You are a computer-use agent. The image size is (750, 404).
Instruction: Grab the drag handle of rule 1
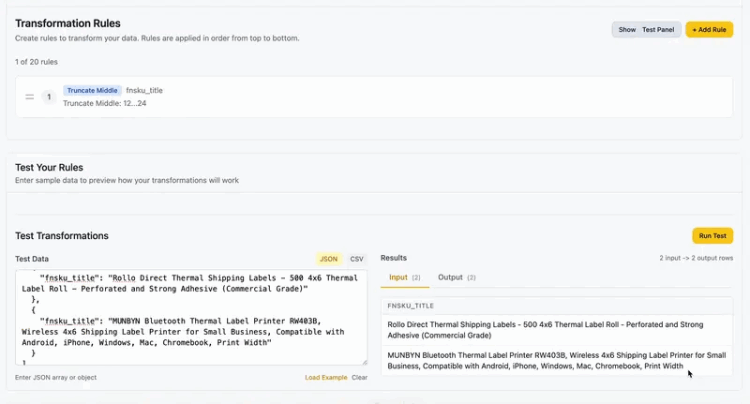[30, 97]
